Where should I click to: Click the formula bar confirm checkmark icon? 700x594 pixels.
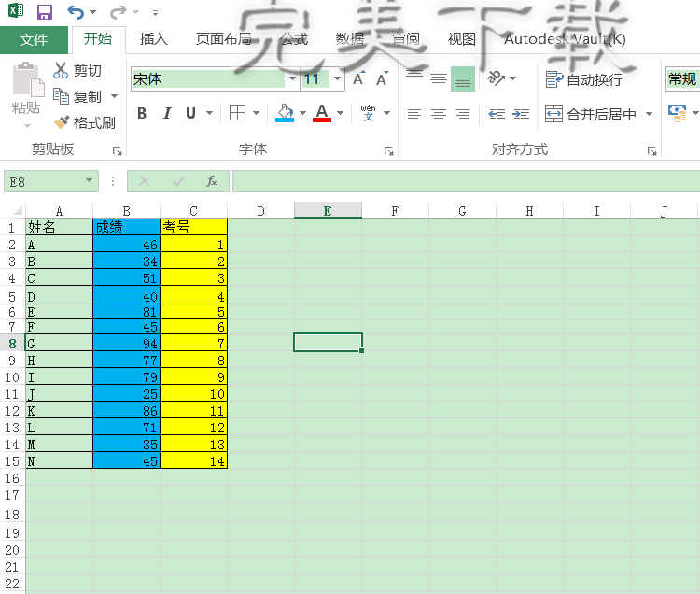[178, 181]
